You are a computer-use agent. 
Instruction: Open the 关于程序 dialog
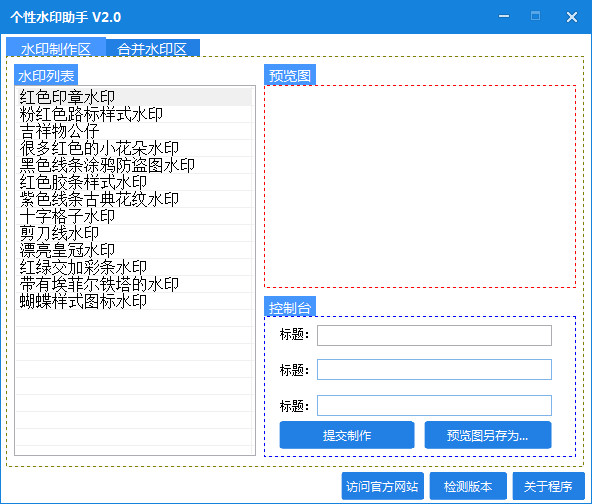(548, 486)
